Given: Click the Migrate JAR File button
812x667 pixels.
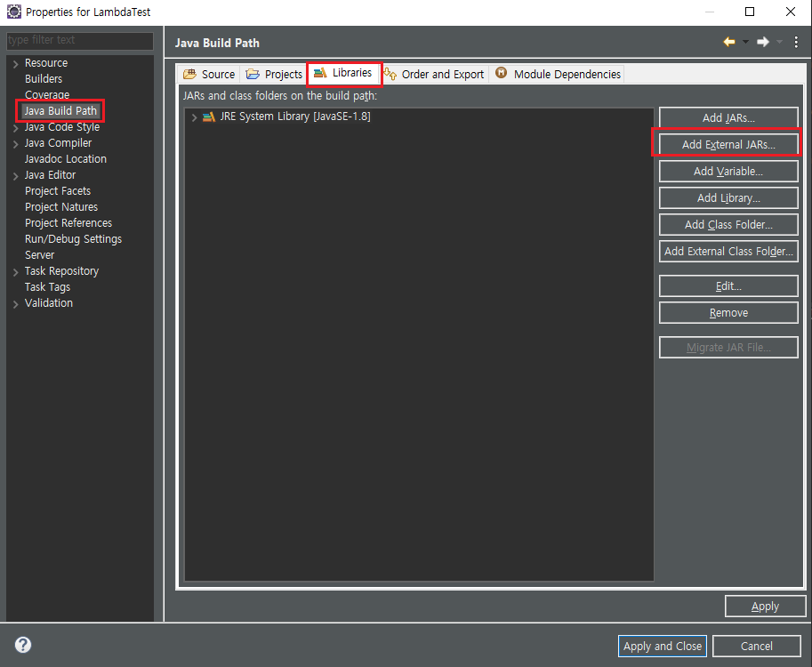Looking at the screenshot, I should (728, 348).
